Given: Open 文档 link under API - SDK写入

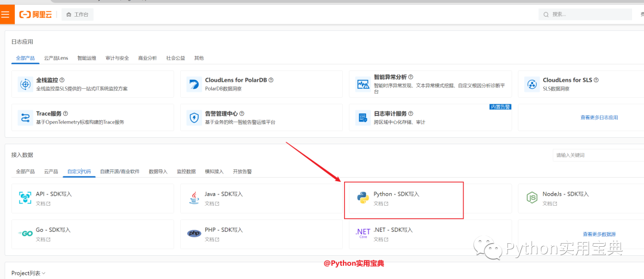Looking at the screenshot, I should click(x=43, y=203).
